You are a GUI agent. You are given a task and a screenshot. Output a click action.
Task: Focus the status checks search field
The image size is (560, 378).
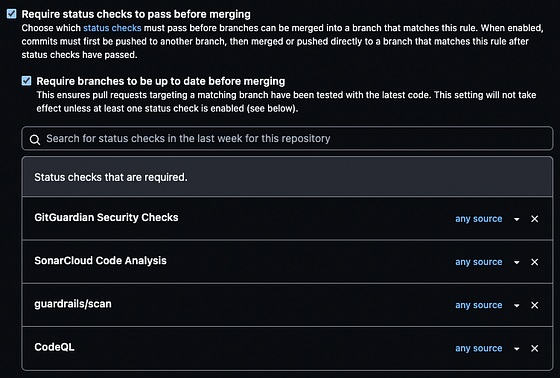[287, 138]
